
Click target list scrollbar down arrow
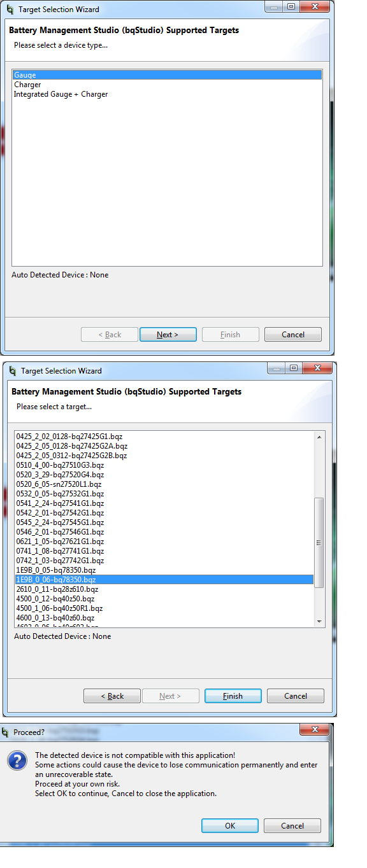[319, 621]
